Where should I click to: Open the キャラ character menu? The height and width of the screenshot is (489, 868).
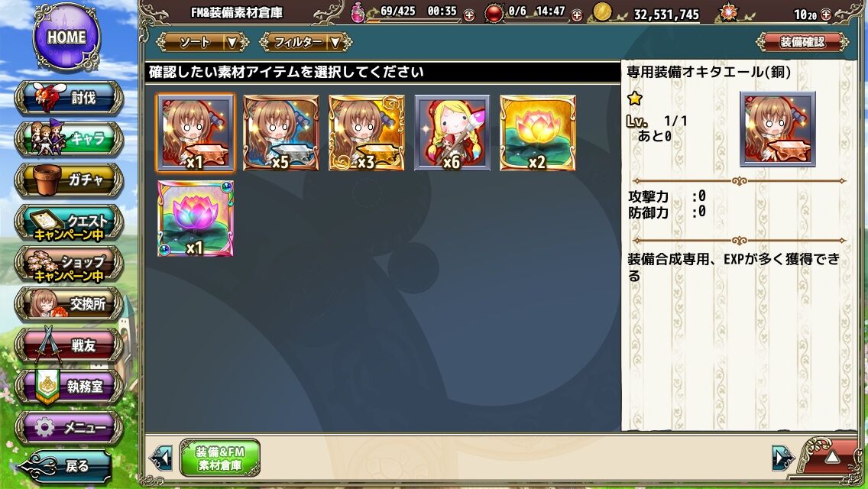[x=69, y=138]
